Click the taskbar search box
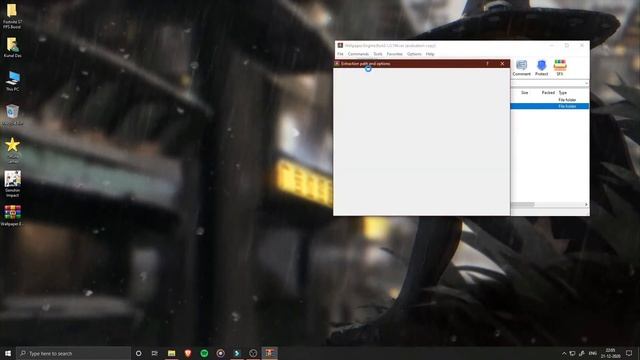 (73, 353)
